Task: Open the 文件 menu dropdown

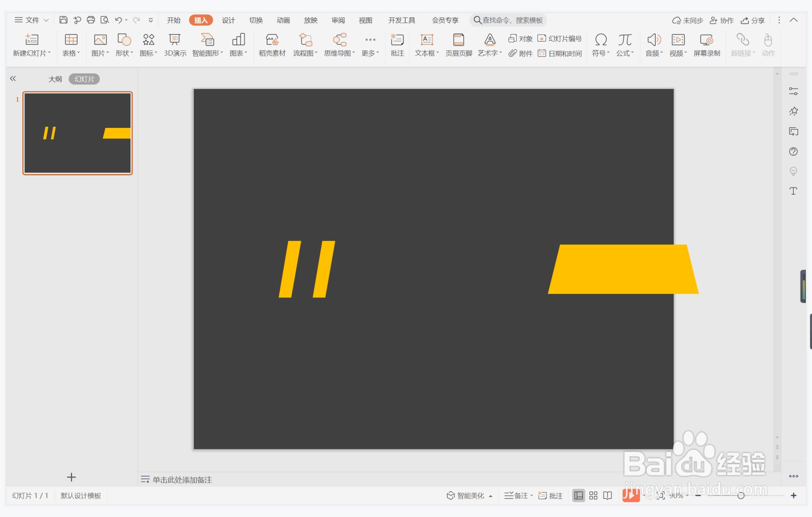Action: (32, 20)
